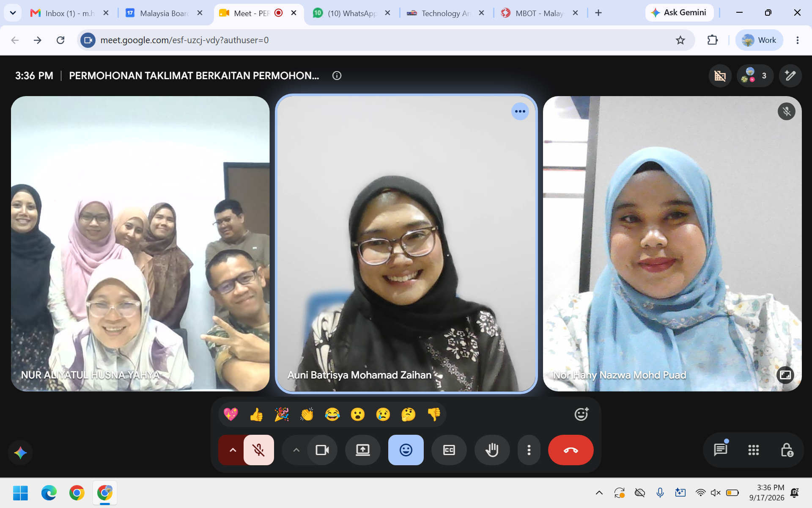Image resolution: width=812 pixels, height=508 pixels.
Task: Show the meeting details info icon
Action: [337, 76]
